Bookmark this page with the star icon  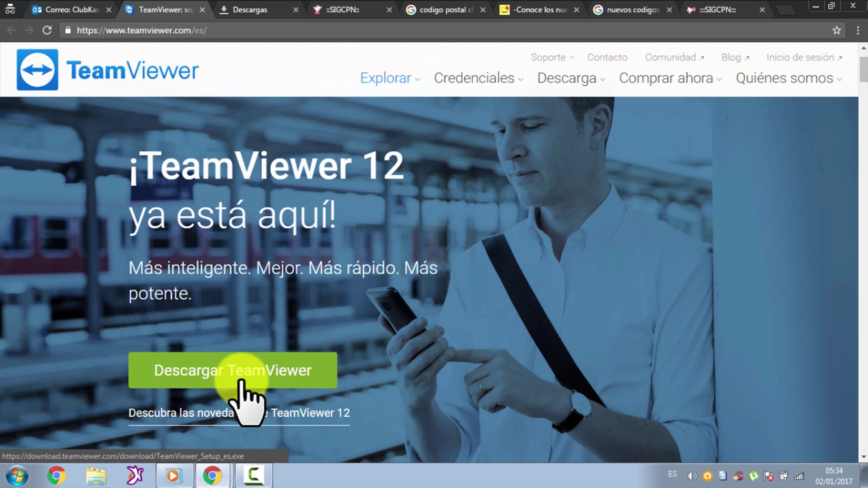click(837, 30)
